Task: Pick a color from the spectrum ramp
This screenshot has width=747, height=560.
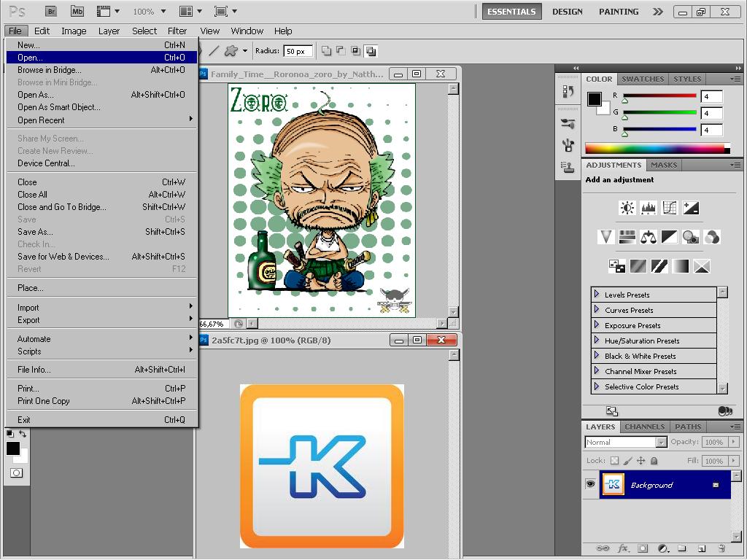Action: point(657,148)
